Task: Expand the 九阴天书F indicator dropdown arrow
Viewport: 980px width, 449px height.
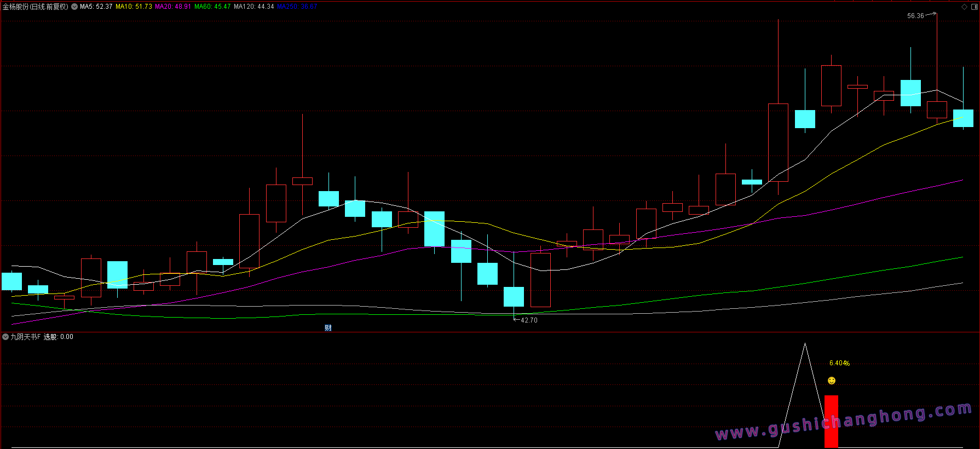Action: 5,337
